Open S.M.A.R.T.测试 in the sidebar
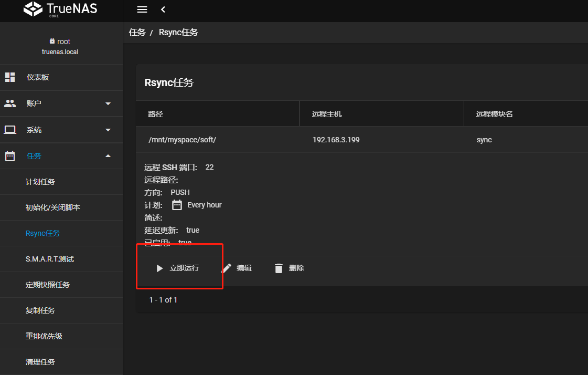Screen dimensions: 588x375 [x=50, y=259]
